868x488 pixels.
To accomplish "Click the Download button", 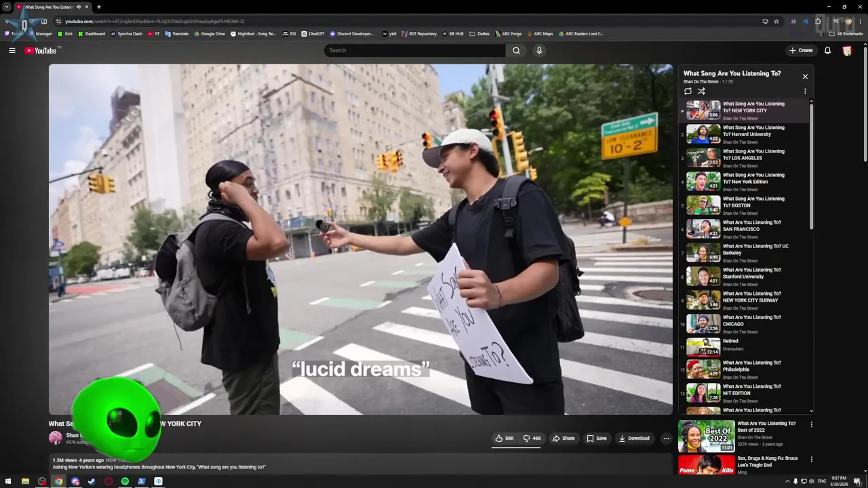I will point(635,439).
